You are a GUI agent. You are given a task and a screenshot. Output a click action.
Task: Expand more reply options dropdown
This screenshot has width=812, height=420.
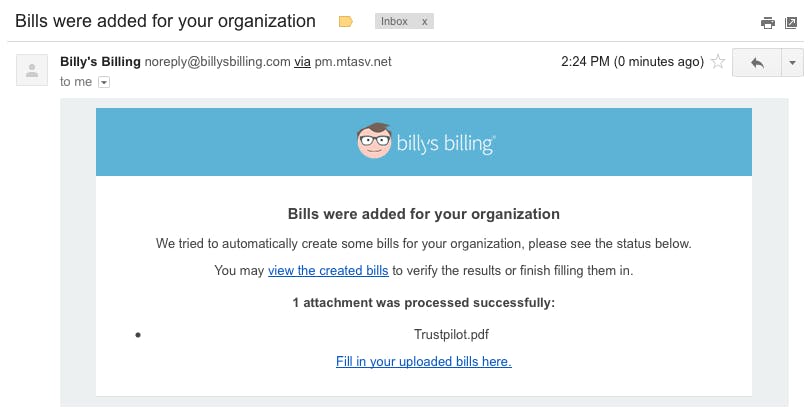click(792, 63)
